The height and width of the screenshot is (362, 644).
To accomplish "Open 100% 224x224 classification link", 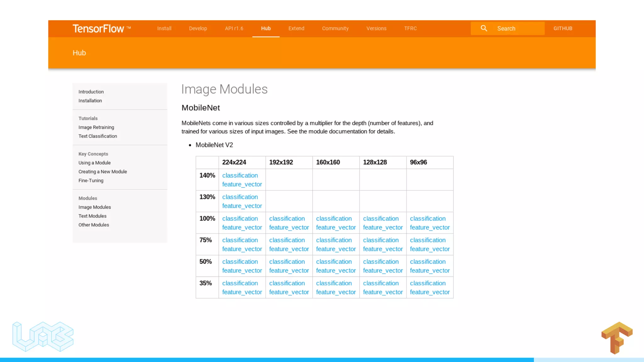I will tap(240, 218).
